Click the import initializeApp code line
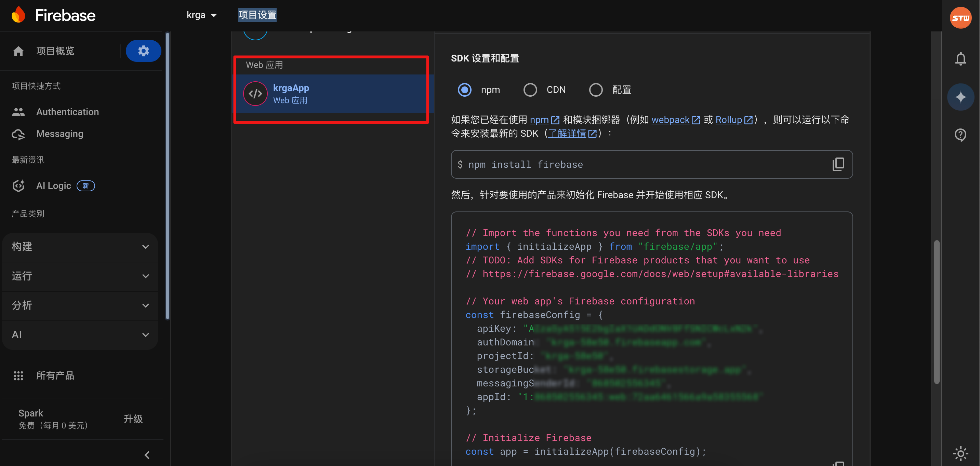Viewport: 980px width, 466px height. tap(595, 246)
